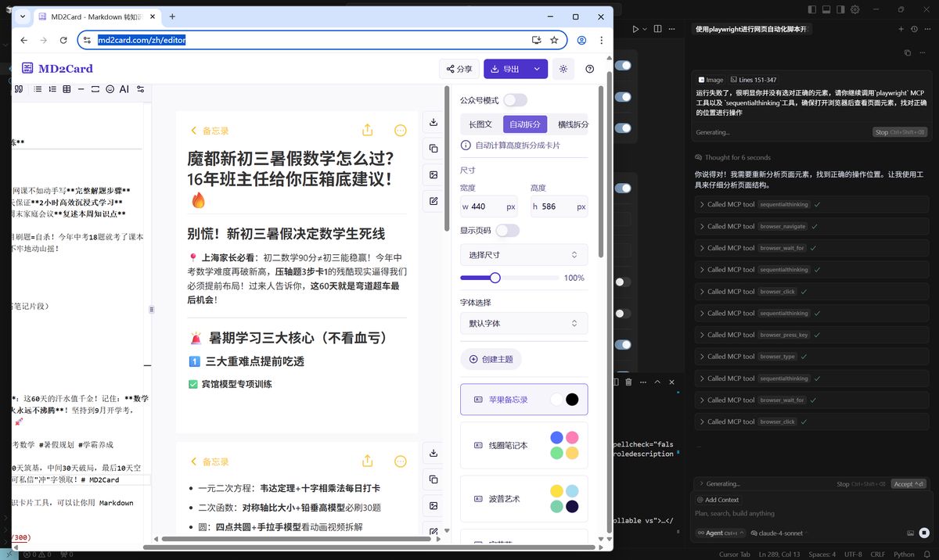The width and height of the screenshot is (939, 560).
Task: Open the 默认字体 font dropdown
Action: click(523, 323)
